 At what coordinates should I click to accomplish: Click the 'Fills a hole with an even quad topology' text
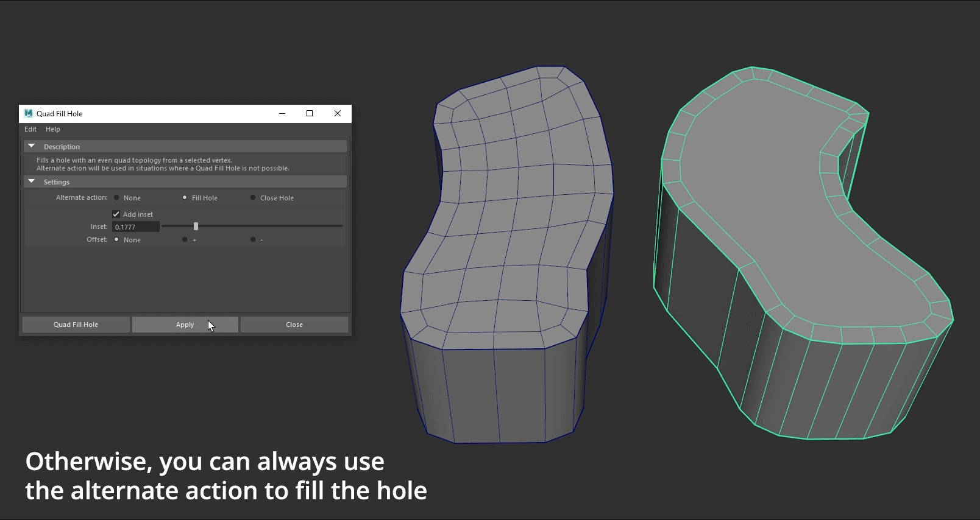pos(134,160)
